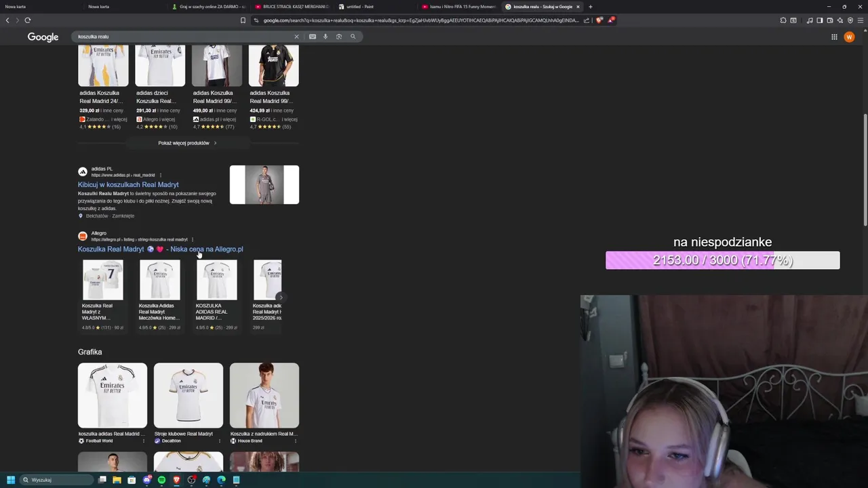
Task: Open Spotify from the taskbar
Action: pyautogui.click(x=161, y=480)
